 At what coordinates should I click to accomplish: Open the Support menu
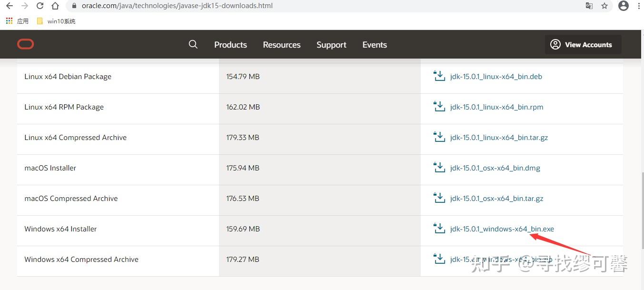pyautogui.click(x=331, y=45)
